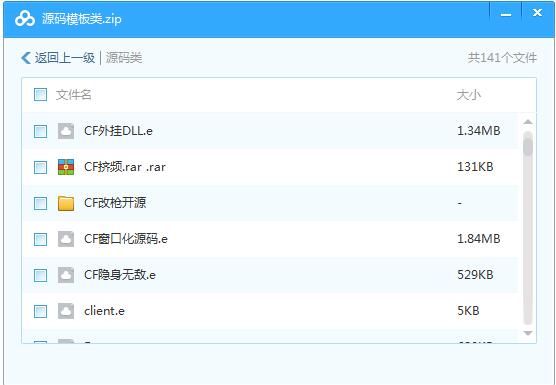Image resolution: width=556 pixels, height=385 pixels.
Task: Click the 大小 column header
Action: [469, 95]
